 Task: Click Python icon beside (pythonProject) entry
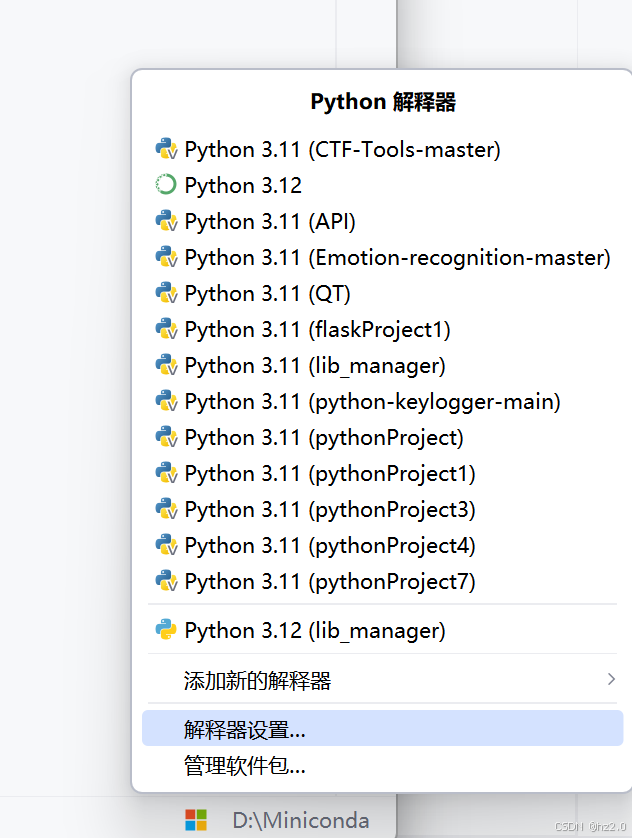click(x=166, y=437)
